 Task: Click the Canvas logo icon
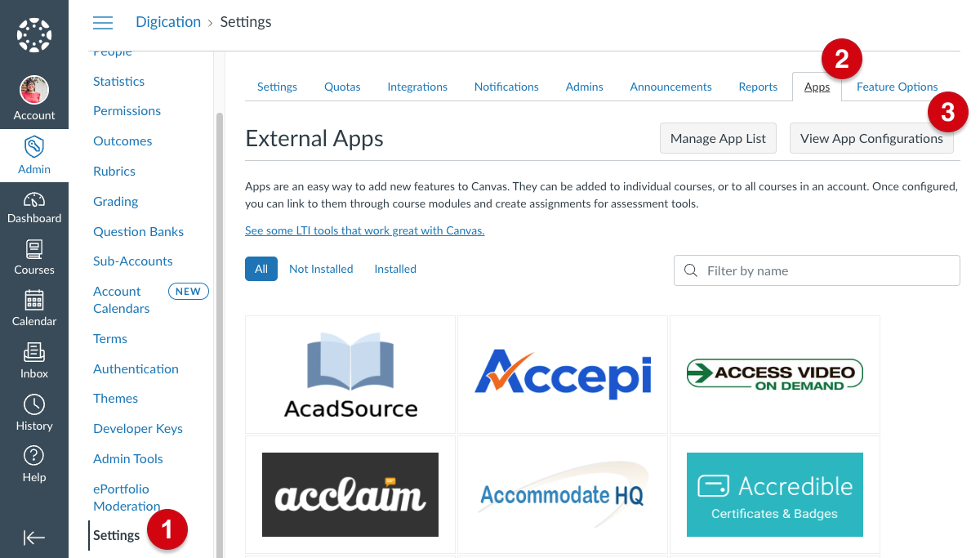point(34,35)
